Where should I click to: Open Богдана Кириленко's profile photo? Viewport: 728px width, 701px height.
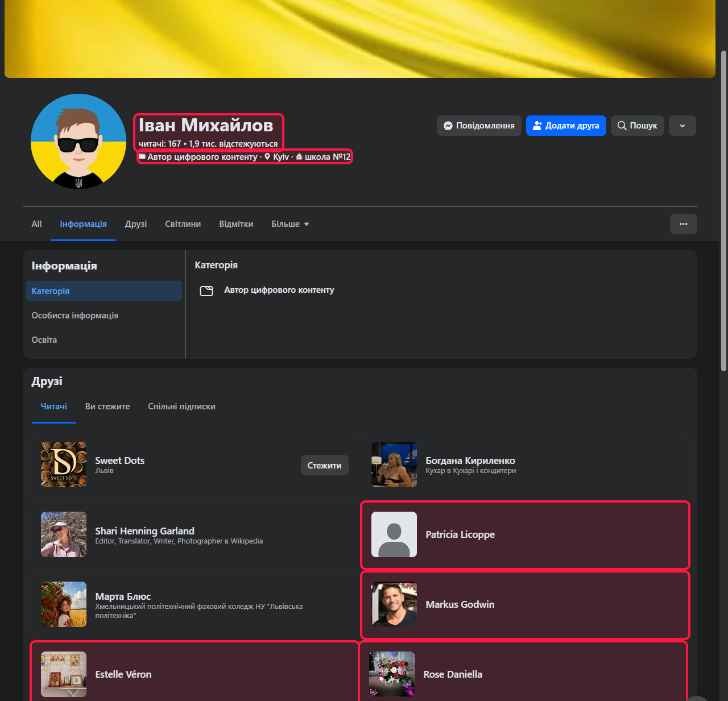(x=394, y=464)
